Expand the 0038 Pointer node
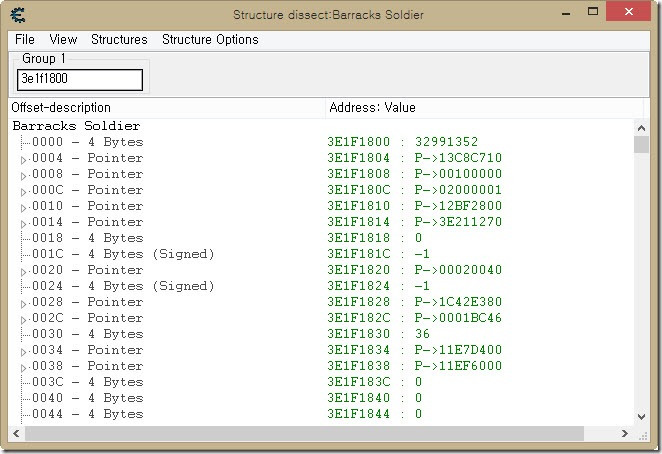This screenshot has height=454, width=662. pyautogui.click(x=24, y=368)
